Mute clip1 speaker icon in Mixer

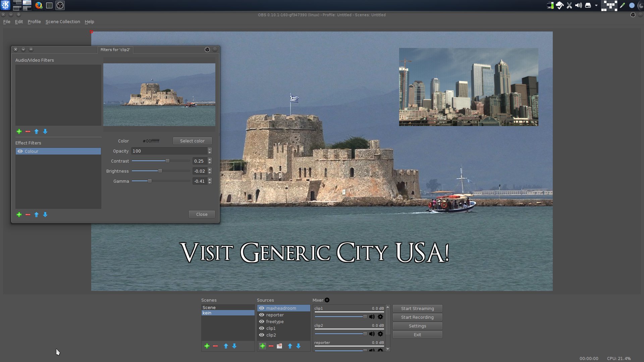[x=372, y=317]
